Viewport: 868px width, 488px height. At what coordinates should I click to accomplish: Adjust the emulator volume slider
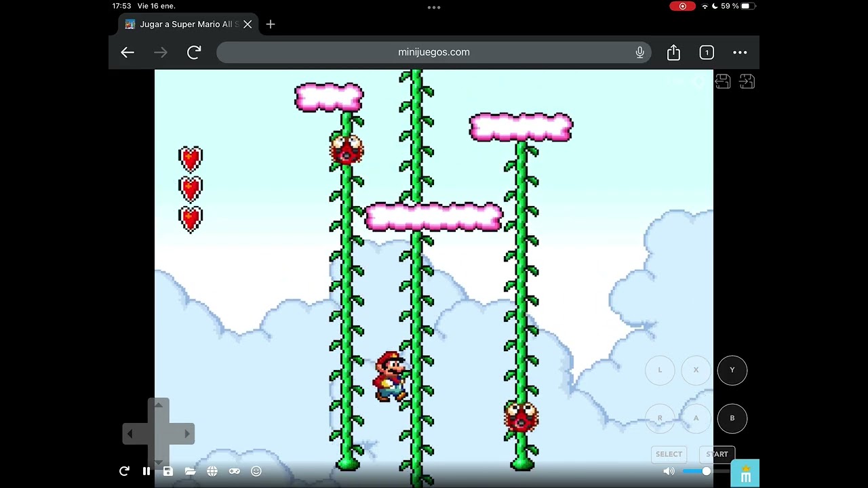pos(705,471)
